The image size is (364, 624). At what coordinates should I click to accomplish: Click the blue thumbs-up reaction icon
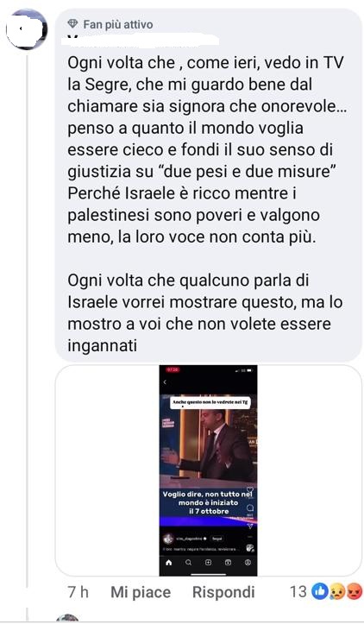point(318,592)
